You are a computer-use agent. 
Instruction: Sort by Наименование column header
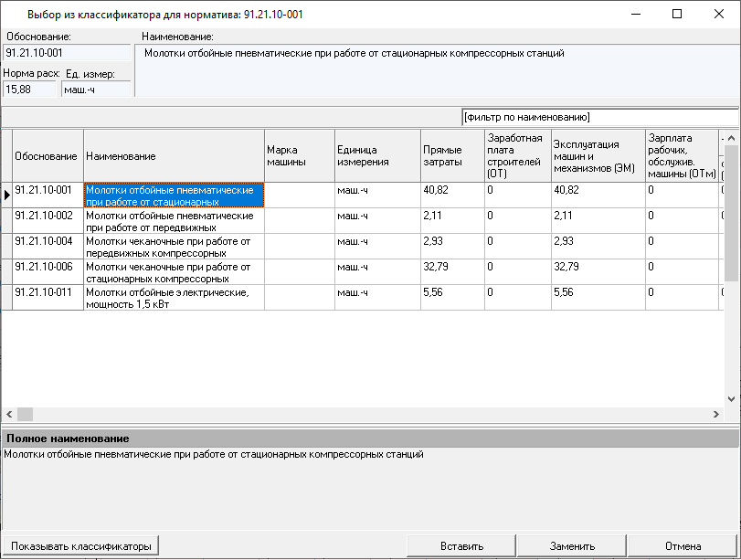pyautogui.click(x=174, y=156)
